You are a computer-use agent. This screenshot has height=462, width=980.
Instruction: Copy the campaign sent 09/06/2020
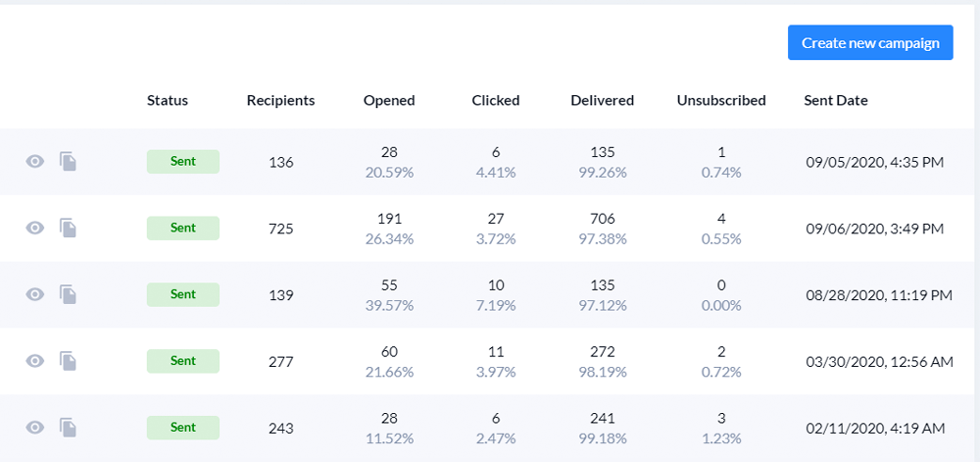69,229
